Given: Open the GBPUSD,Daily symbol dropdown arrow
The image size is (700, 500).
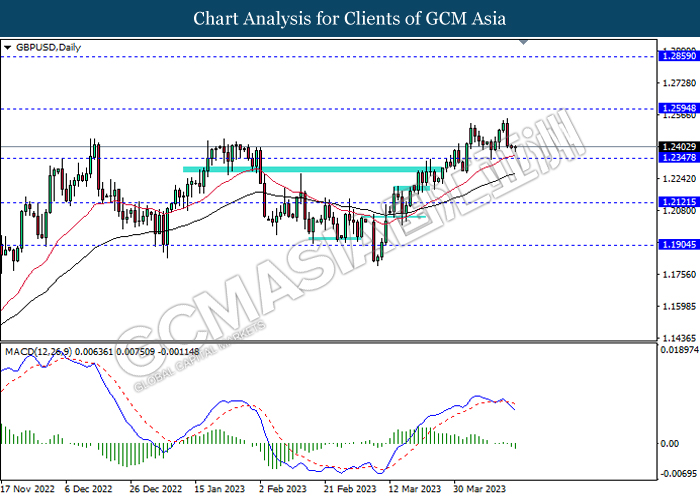Looking at the screenshot, I should click(x=7, y=47).
